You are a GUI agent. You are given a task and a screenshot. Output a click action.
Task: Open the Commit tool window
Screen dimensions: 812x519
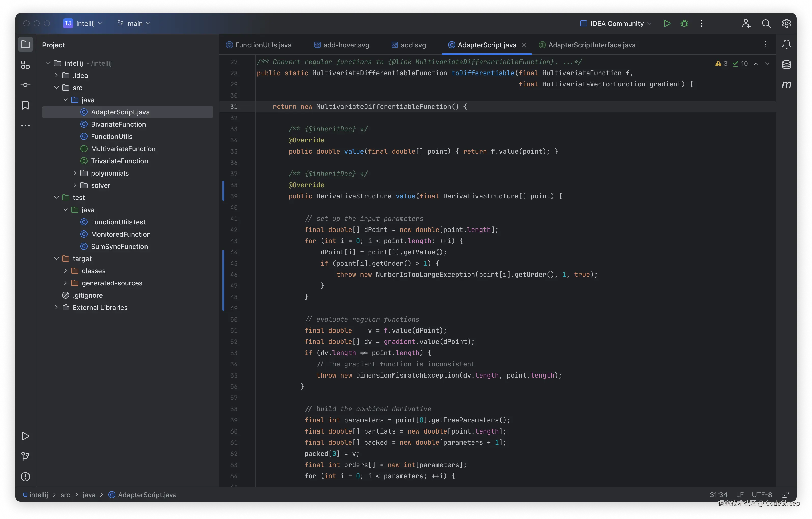click(x=25, y=85)
